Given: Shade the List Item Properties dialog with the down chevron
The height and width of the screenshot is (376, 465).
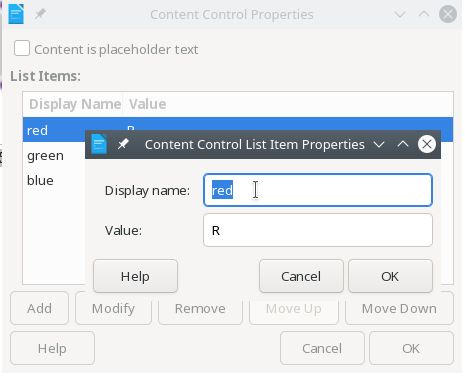Looking at the screenshot, I should point(379,144).
